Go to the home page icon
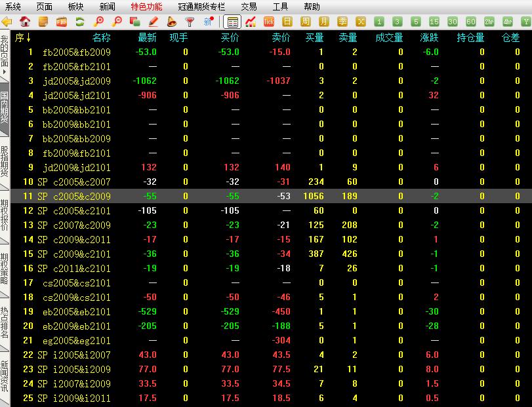This screenshot has height=407, width=532. (25, 22)
